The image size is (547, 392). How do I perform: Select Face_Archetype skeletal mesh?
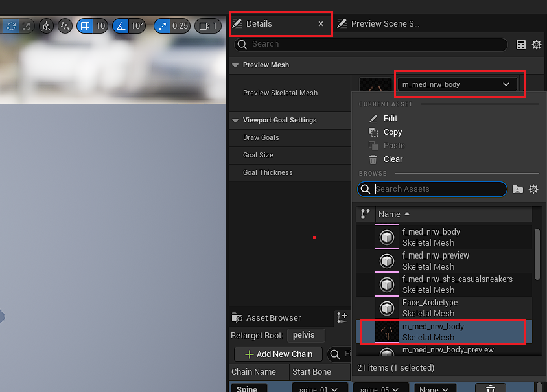444,308
